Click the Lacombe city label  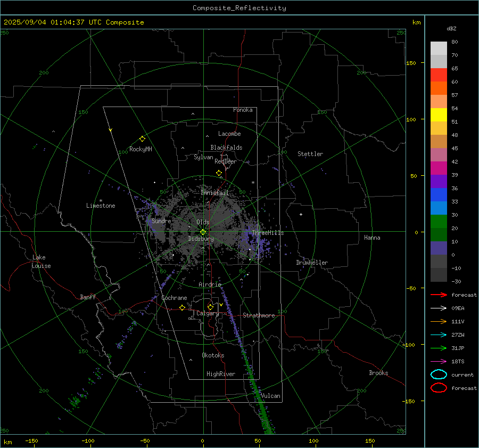click(x=229, y=134)
